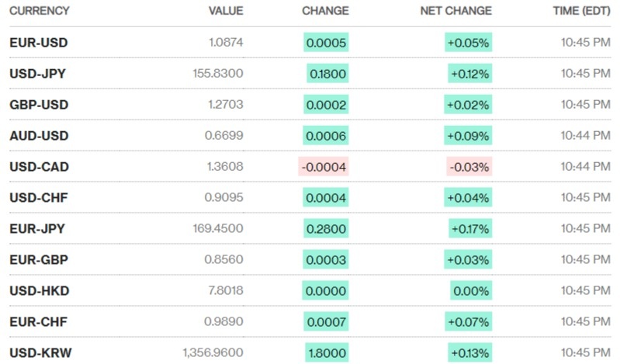Click the USD-JPY currency pair
Image resolution: width=620 pixels, height=364 pixels.
39,74
